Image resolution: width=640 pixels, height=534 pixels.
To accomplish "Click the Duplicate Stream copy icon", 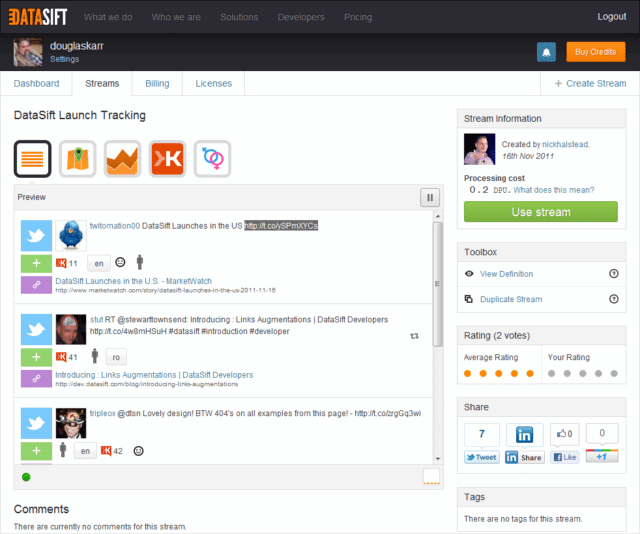I will [469, 299].
